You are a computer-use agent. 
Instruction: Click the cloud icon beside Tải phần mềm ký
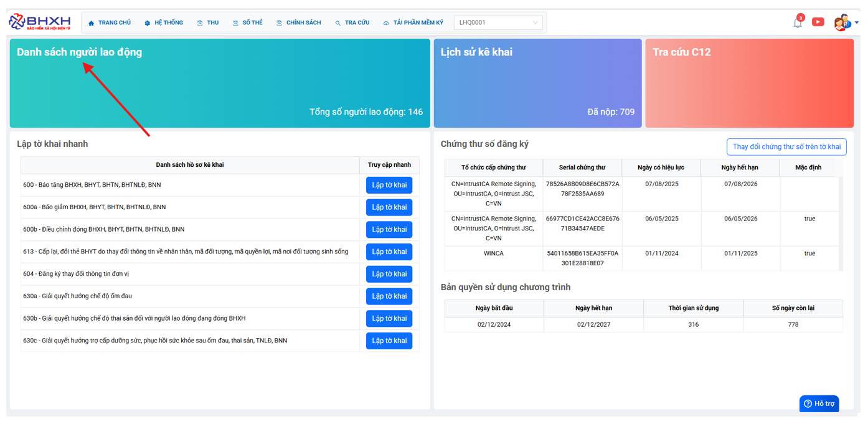pyautogui.click(x=386, y=23)
